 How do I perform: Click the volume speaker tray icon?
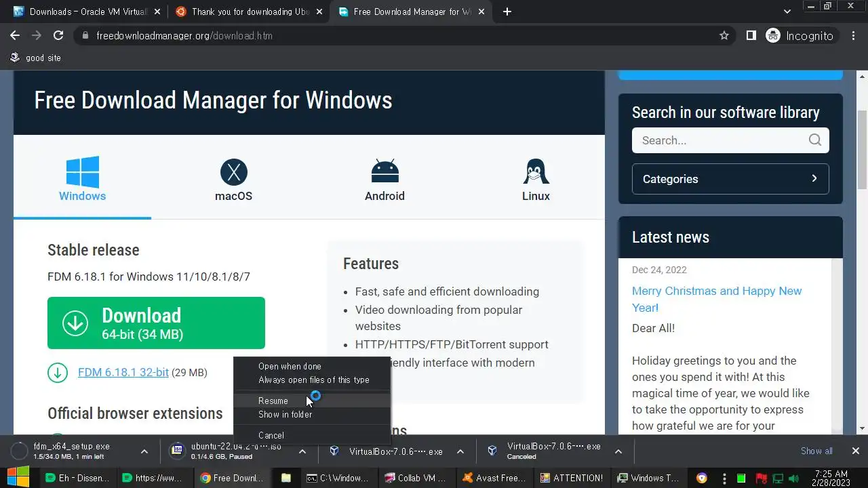[793, 479]
